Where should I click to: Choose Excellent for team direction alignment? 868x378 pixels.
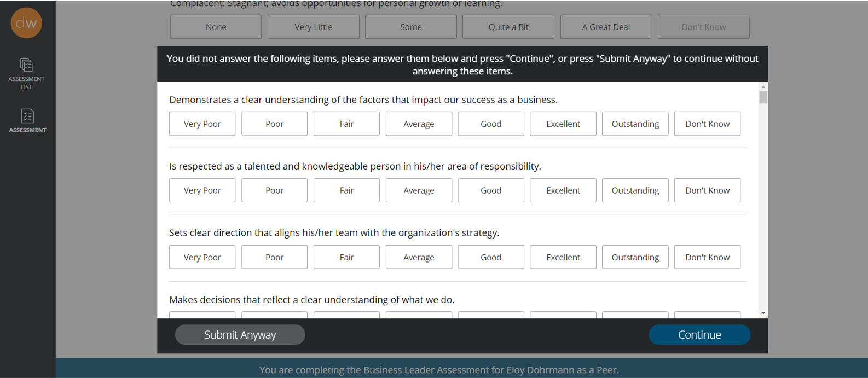(563, 257)
